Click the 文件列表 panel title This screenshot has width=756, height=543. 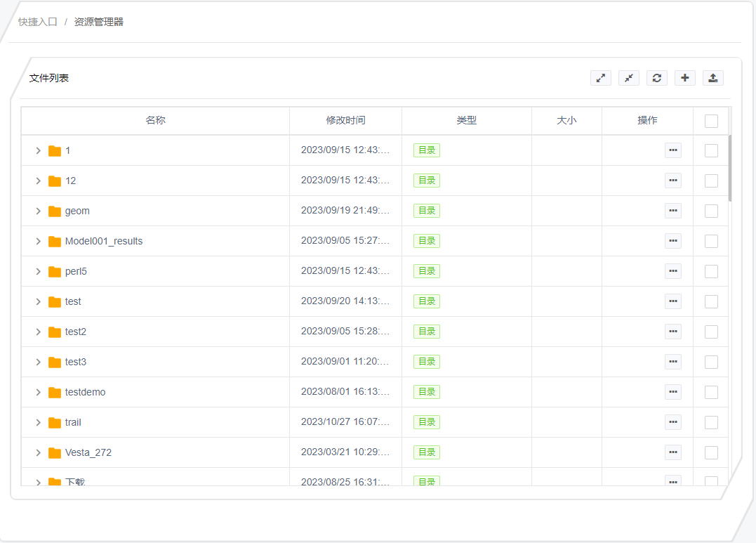[x=49, y=78]
